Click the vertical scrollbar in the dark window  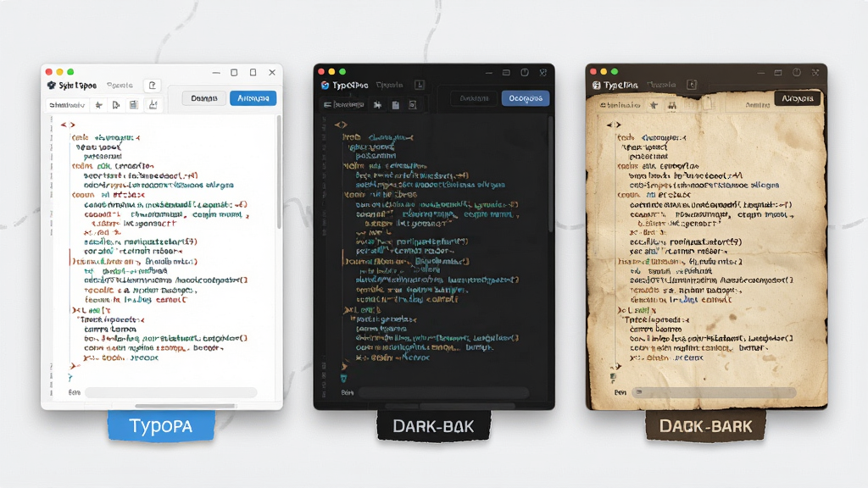[551, 174]
